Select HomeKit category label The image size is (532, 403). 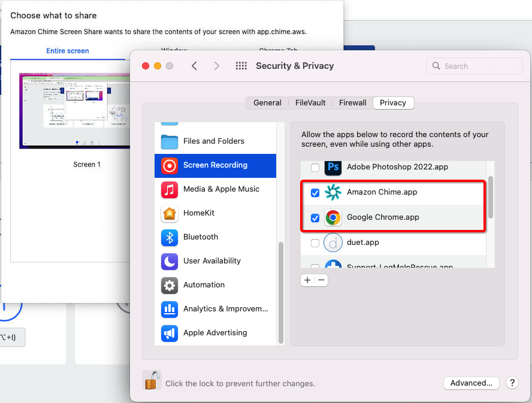[199, 213]
